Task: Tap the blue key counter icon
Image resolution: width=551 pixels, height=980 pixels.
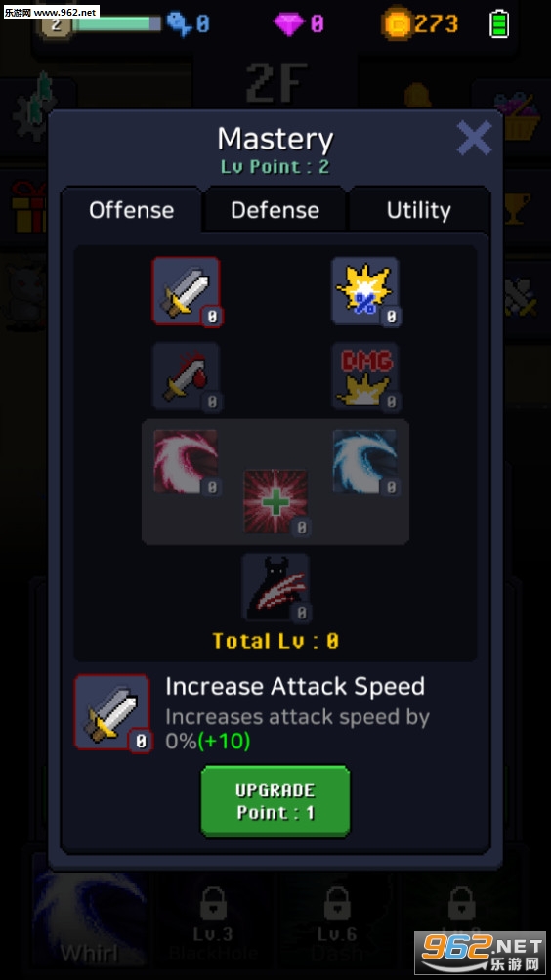Action: coord(180,24)
